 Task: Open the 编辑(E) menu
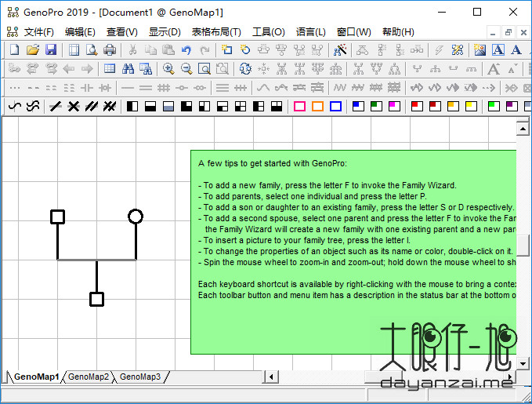click(80, 32)
